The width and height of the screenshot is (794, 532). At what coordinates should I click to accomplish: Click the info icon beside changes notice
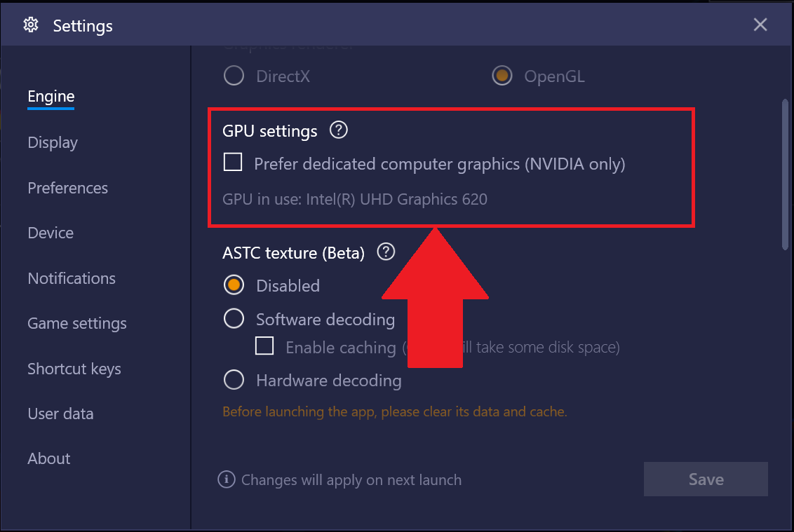tap(227, 479)
